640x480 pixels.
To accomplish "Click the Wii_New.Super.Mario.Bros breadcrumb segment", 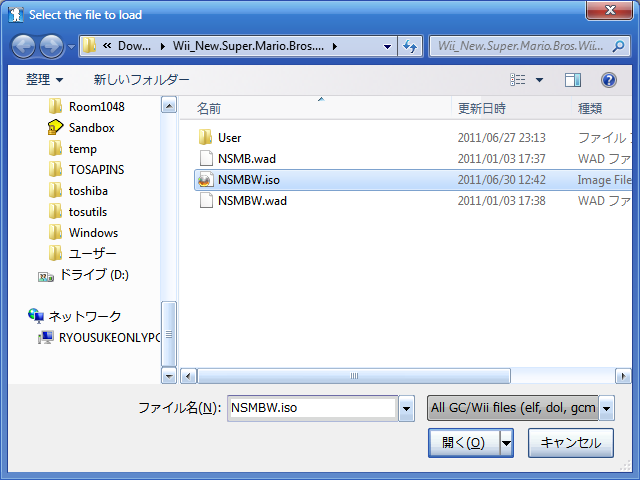I will tap(248, 46).
